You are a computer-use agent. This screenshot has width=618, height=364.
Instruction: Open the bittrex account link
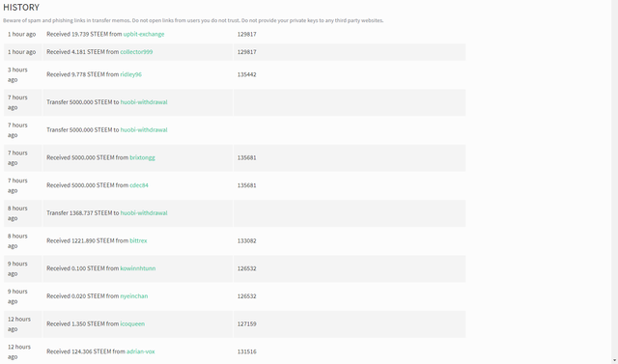pyautogui.click(x=138, y=240)
